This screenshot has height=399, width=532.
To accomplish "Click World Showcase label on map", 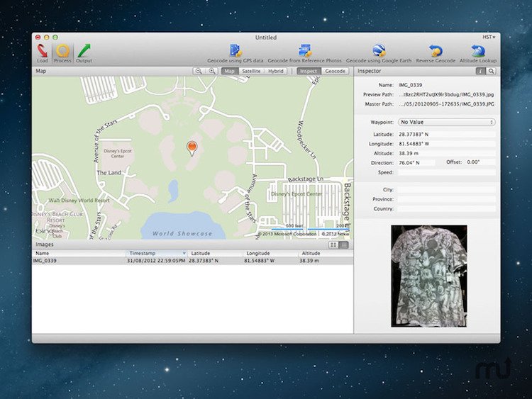I will (x=182, y=234).
